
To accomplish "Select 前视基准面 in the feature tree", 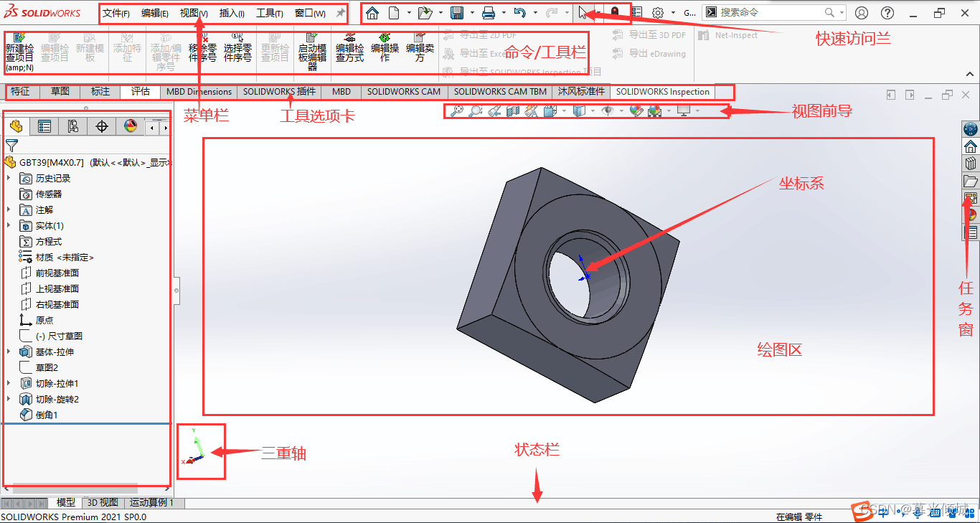I will (57, 273).
